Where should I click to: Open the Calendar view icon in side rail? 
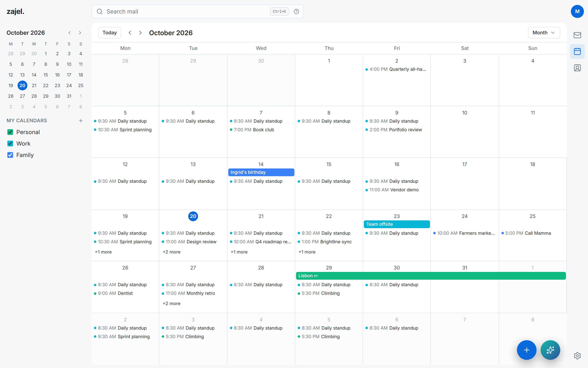click(577, 51)
